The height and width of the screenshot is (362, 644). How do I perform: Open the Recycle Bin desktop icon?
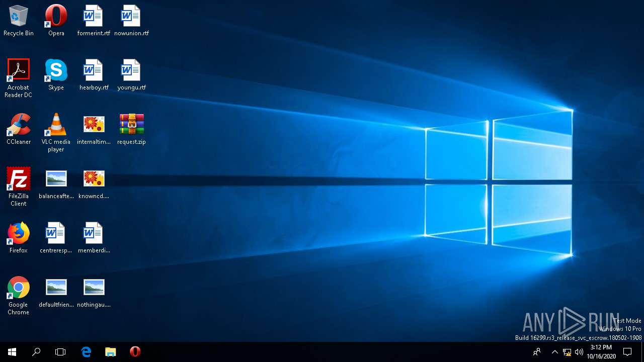coord(19,21)
